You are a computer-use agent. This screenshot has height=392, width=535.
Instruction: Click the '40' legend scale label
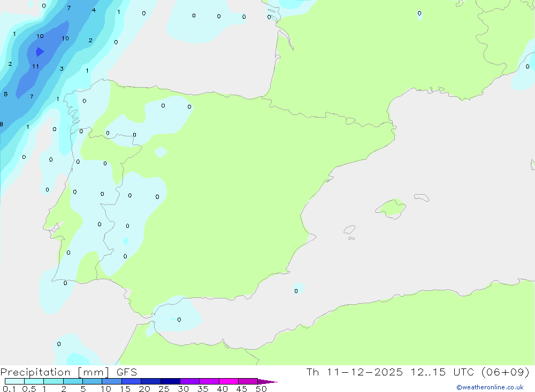[x=223, y=389]
